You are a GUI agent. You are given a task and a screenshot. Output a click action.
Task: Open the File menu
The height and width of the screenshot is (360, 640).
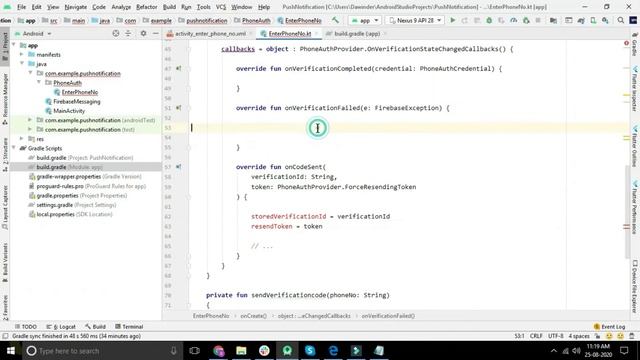point(21,7)
